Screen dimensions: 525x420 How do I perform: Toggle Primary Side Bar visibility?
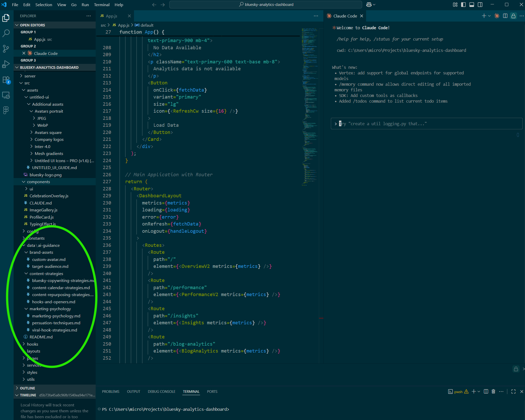click(x=463, y=5)
